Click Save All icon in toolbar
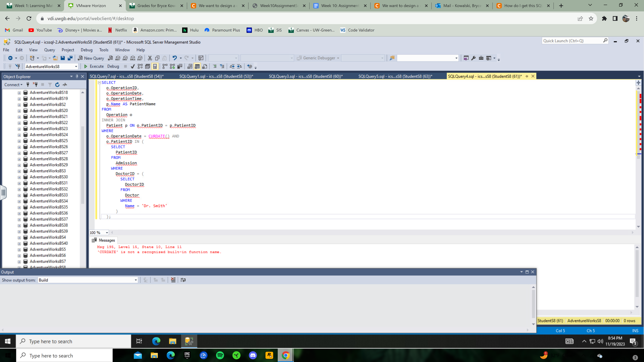 click(70, 58)
